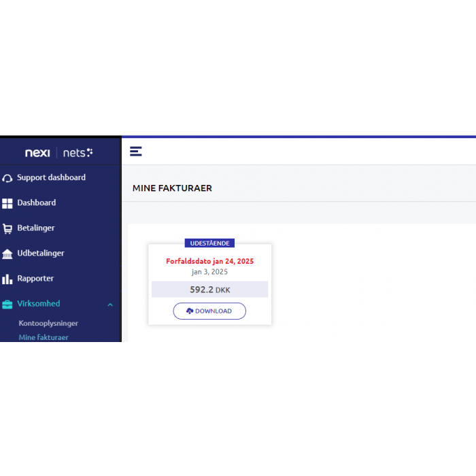
Task: Open the Kontooplysninger submenu item
Action: tap(48, 324)
